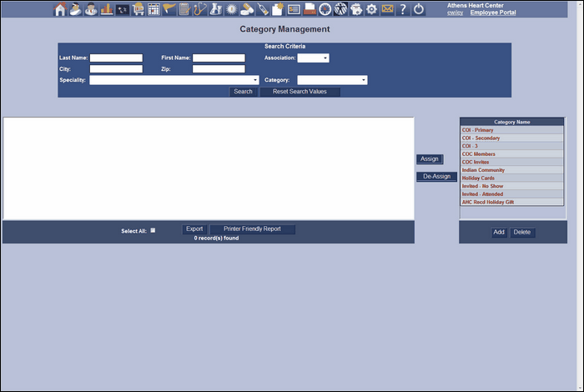This screenshot has height=392, width=584.
Task: Expand the Category dropdown in search criteria
Action: pos(332,80)
